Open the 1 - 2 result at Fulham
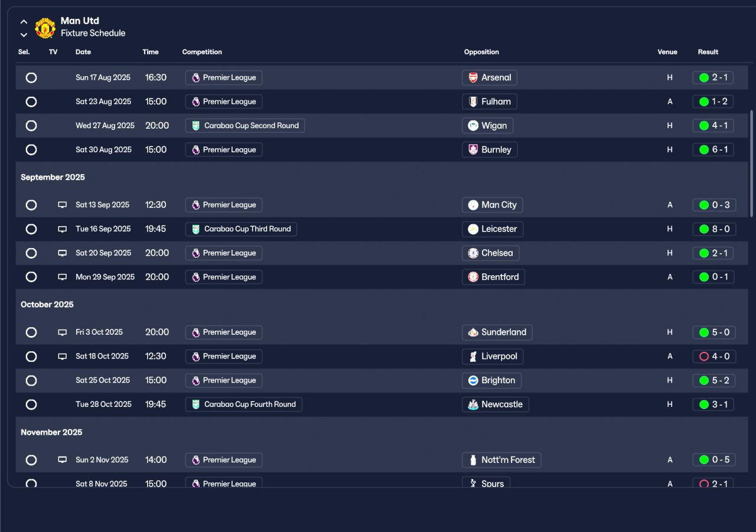Viewport: 756px width, 532px height. pos(714,102)
